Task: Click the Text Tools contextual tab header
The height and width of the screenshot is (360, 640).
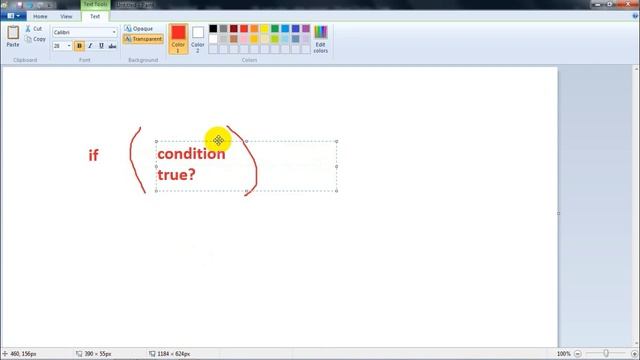Action: 95,4
